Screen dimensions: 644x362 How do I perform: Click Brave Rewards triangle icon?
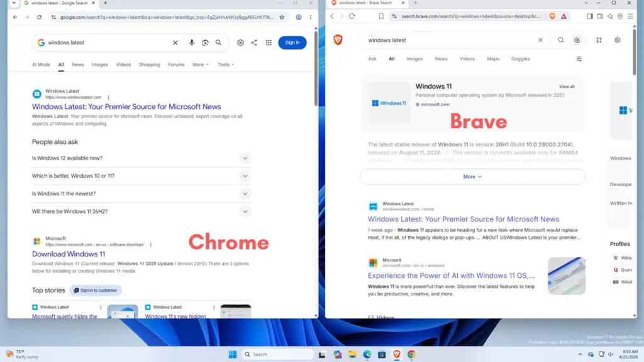point(564,16)
